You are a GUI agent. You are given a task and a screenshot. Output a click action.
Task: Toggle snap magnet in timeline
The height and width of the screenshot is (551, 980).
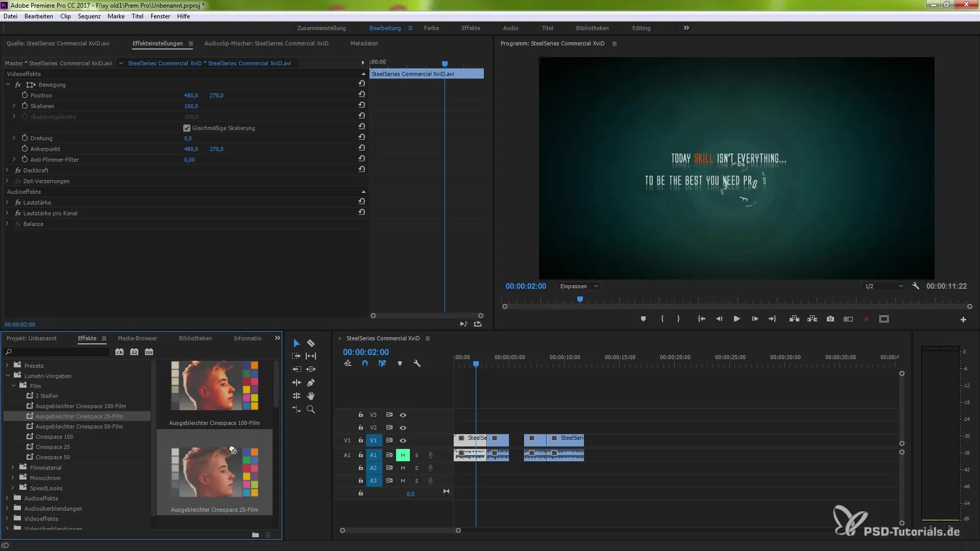click(x=365, y=364)
